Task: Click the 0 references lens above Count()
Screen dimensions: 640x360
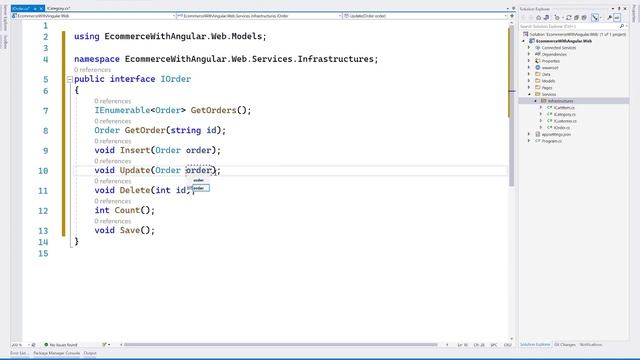Action: (113, 201)
